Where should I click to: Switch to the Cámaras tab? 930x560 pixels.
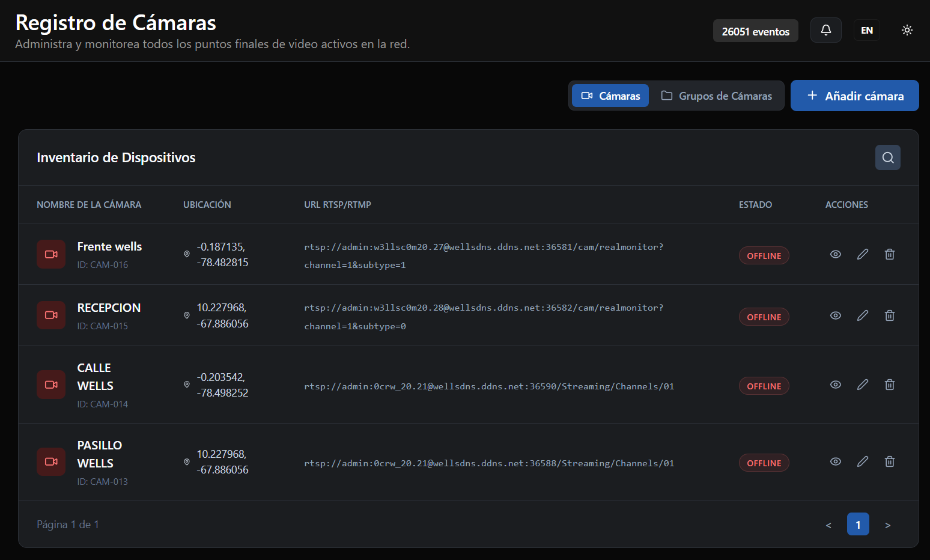click(x=610, y=96)
